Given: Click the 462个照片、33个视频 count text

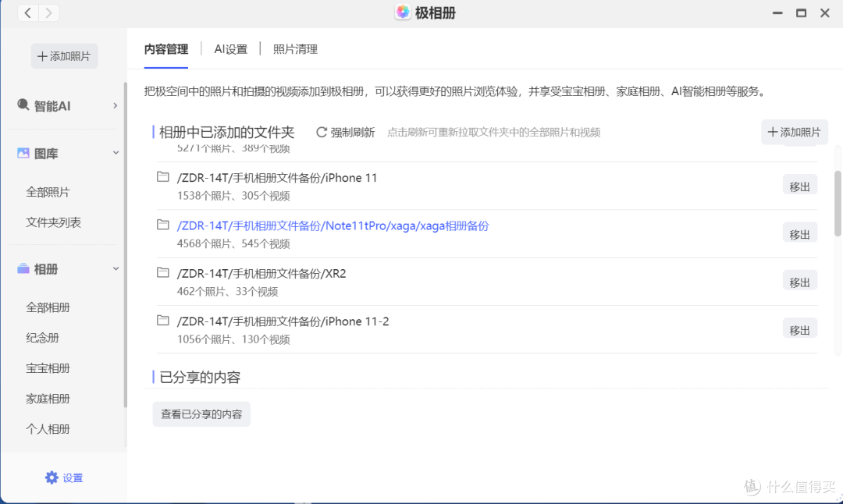Looking at the screenshot, I should (x=227, y=292).
